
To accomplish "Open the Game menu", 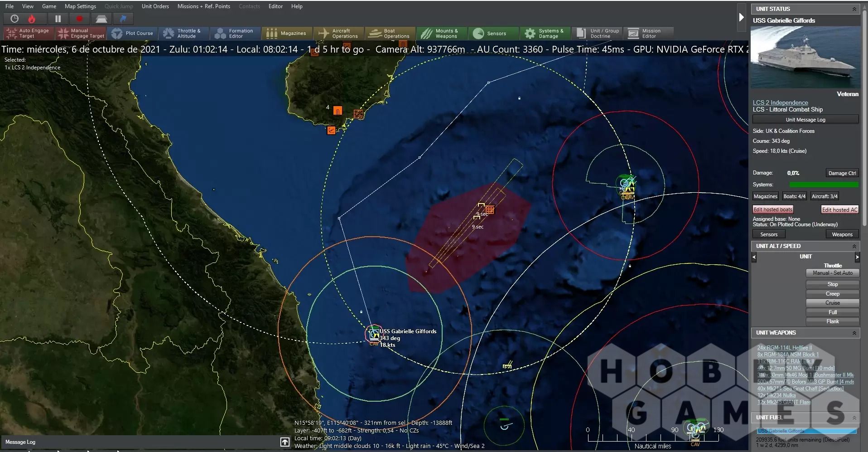I will click(49, 6).
